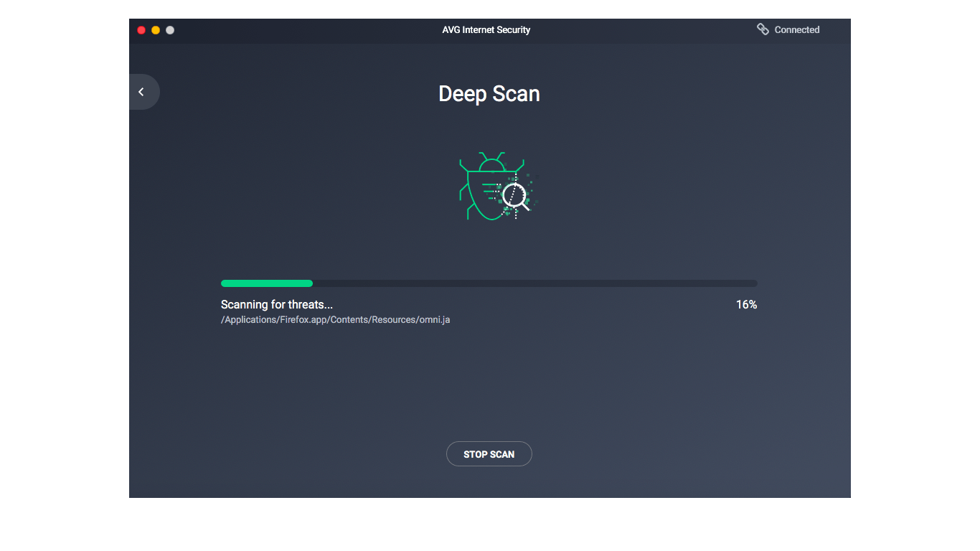
Task: Click the 'Deep Scan' heading
Action: tap(489, 94)
